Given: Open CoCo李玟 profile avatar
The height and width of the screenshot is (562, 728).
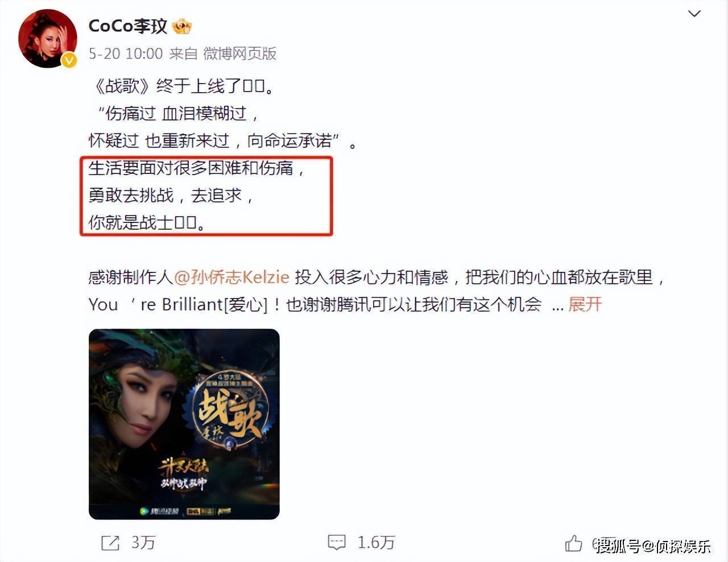Looking at the screenshot, I should (x=48, y=39).
